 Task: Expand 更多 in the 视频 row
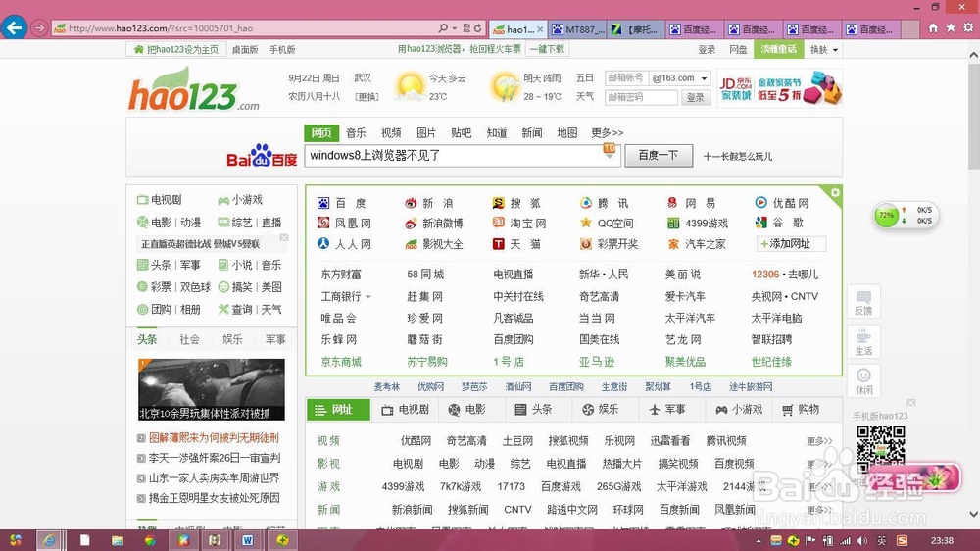coord(819,441)
